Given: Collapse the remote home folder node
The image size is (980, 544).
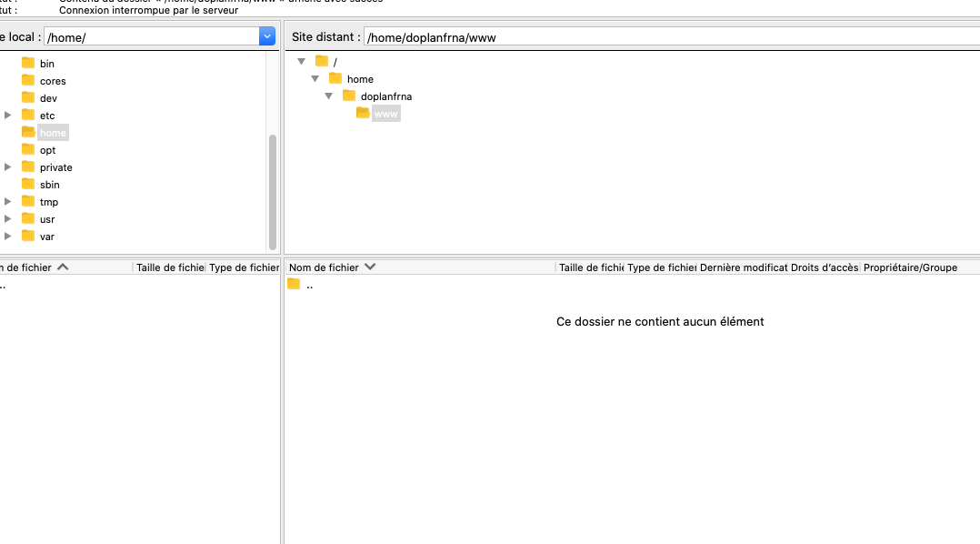Looking at the screenshot, I should [x=315, y=79].
